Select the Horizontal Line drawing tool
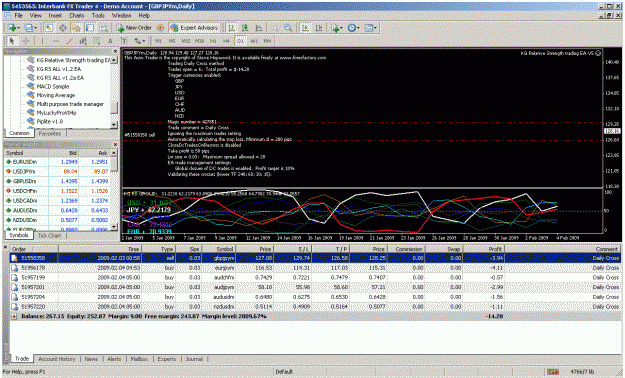 pos(56,41)
